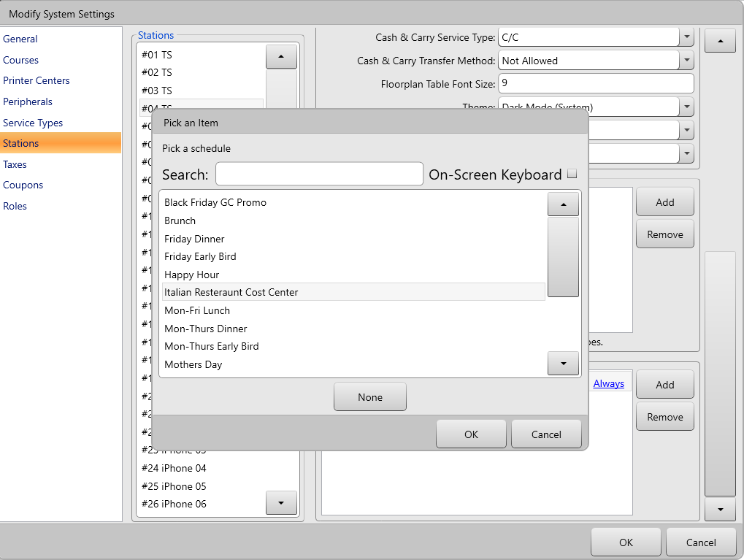Select the Mothers Day schedule
Screen dimensions: 744x560
[x=353, y=364]
